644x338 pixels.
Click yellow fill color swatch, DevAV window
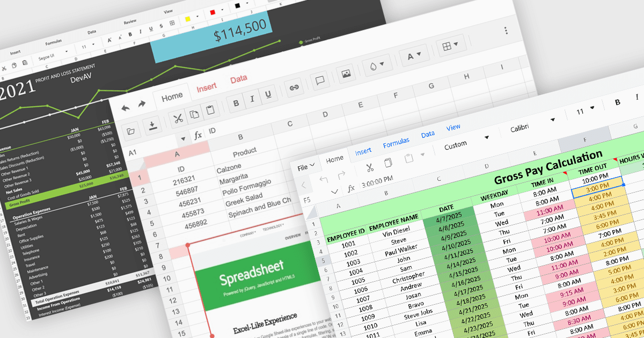pyautogui.click(x=188, y=19)
